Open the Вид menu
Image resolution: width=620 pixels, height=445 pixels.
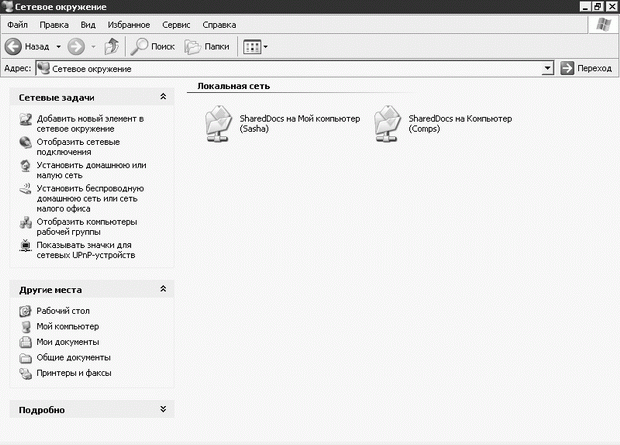point(88,25)
